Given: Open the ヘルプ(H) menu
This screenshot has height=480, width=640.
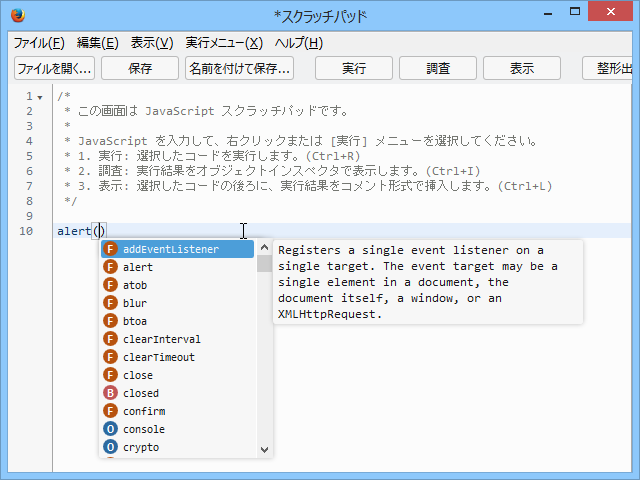Looking at the screenshot, I should (x=299, y=43).
